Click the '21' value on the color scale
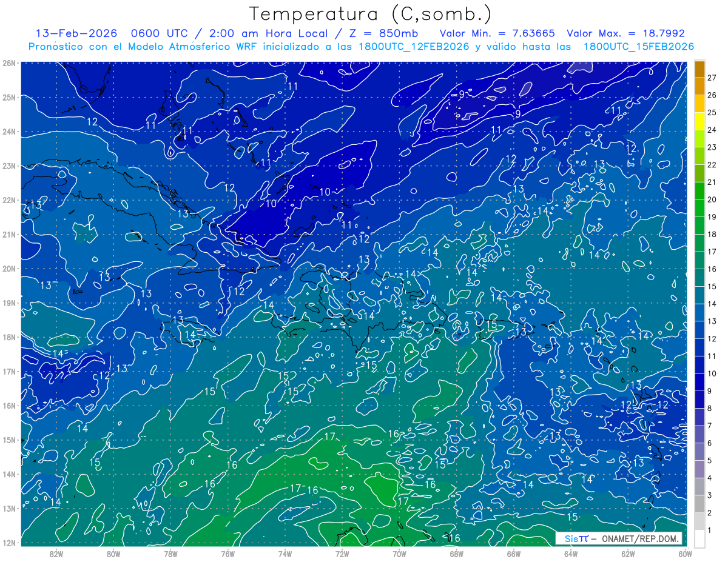This screenshot has width=728, height=562. 712,182
